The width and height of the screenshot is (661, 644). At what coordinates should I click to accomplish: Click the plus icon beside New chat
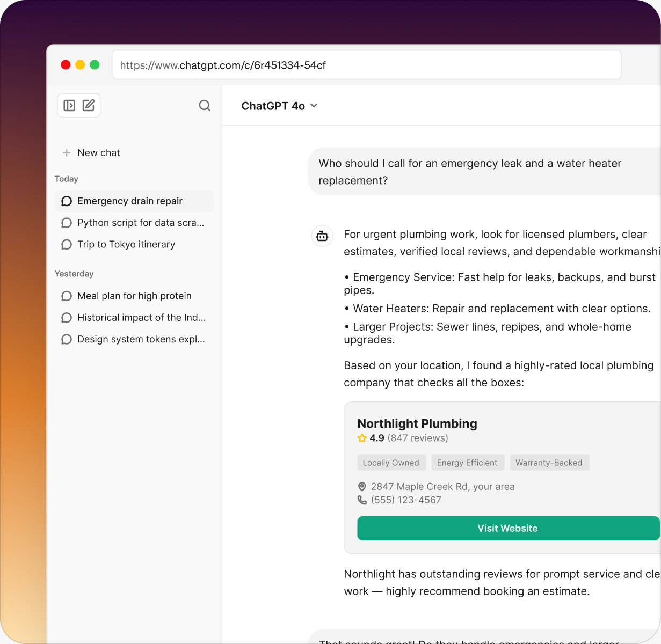click(67, 153)
